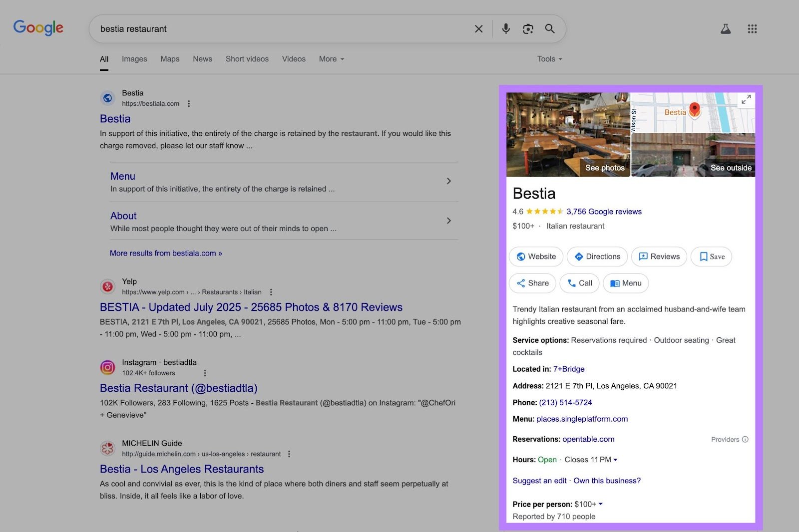Click the search magnifier icon
Screen dimensions: 799x532
[x=550, y=29]
